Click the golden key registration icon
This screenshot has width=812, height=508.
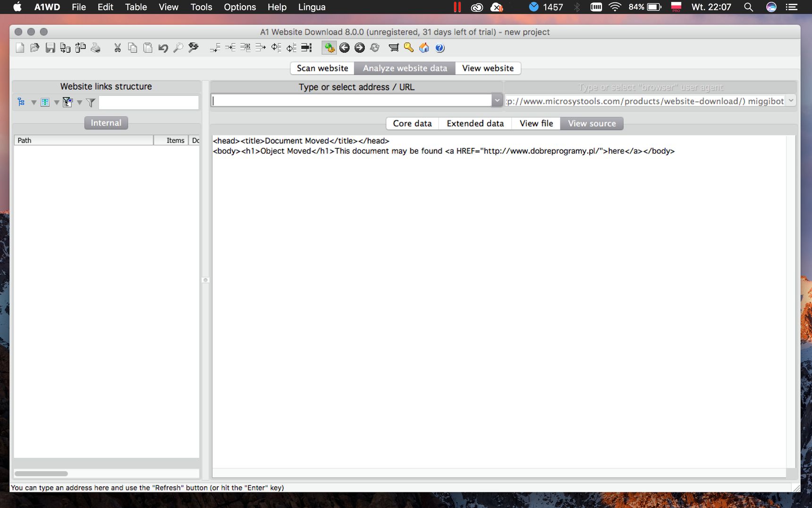[409, 48]
